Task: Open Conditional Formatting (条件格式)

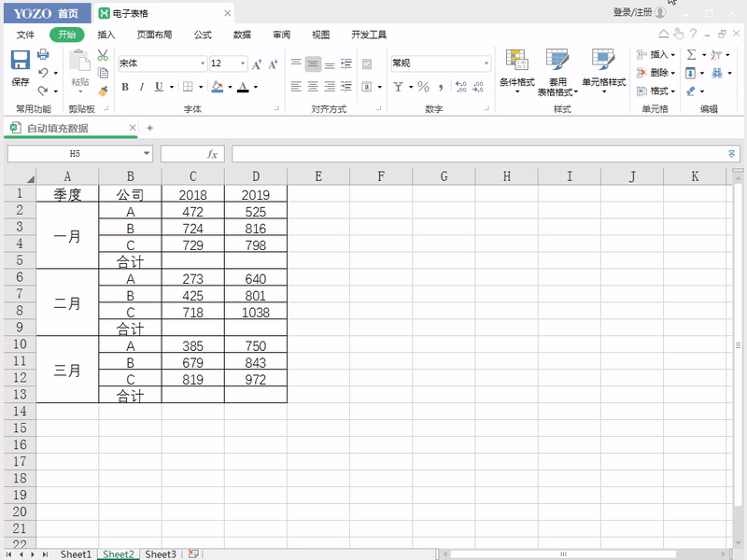Action: point(517,72)
